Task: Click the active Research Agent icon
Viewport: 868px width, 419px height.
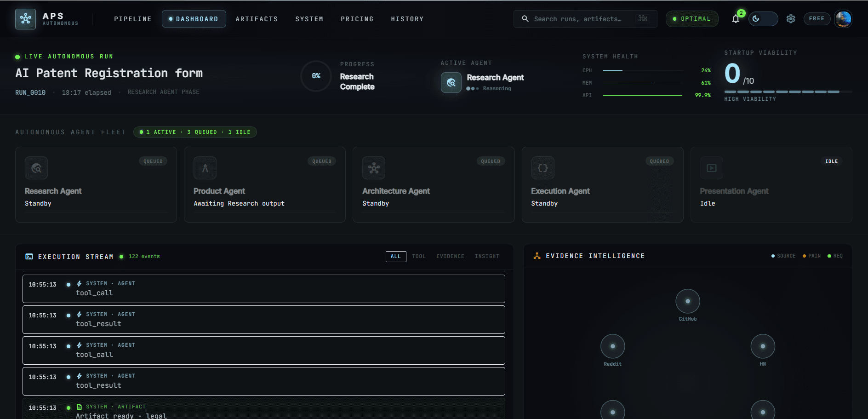Action: point(451,83)
